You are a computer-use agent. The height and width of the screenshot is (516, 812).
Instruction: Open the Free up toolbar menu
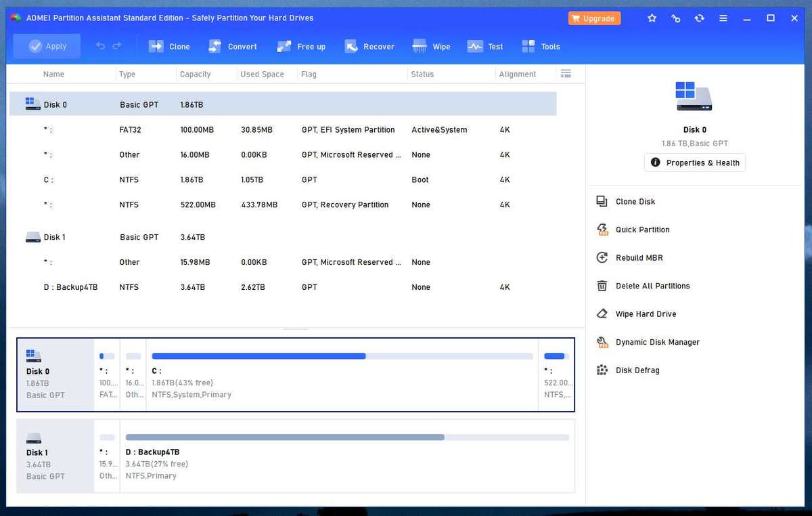tap(300, 47)
